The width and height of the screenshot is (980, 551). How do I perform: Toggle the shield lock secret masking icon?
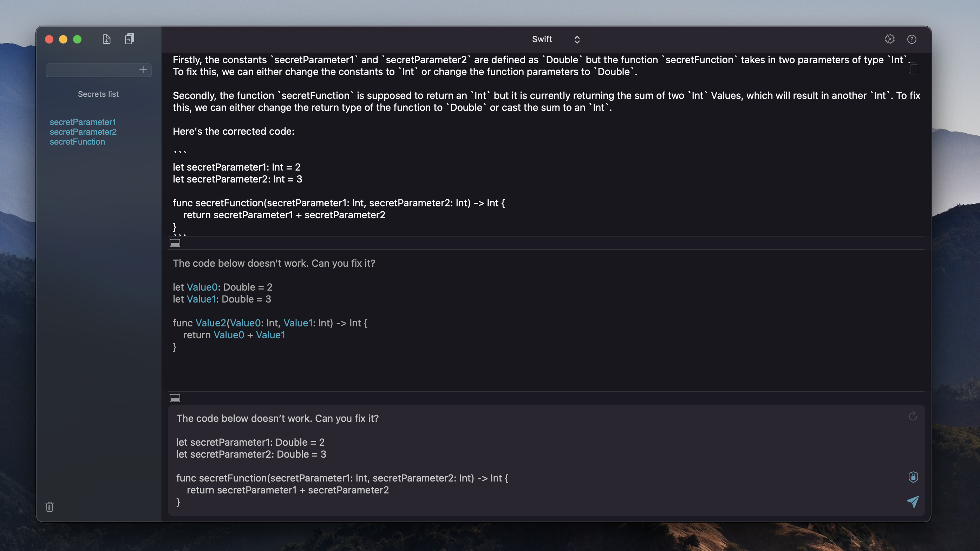[x=913, y=477]
